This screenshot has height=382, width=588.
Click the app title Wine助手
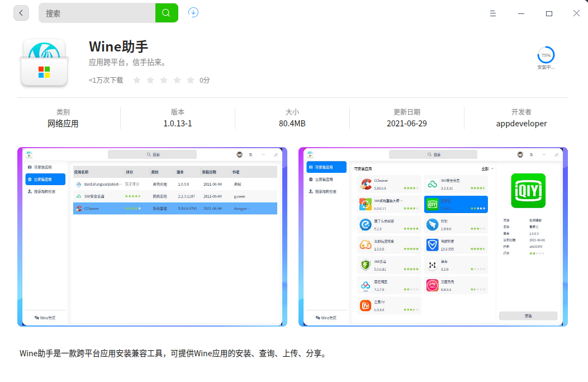pyautogui.click(x=118, y=47)
